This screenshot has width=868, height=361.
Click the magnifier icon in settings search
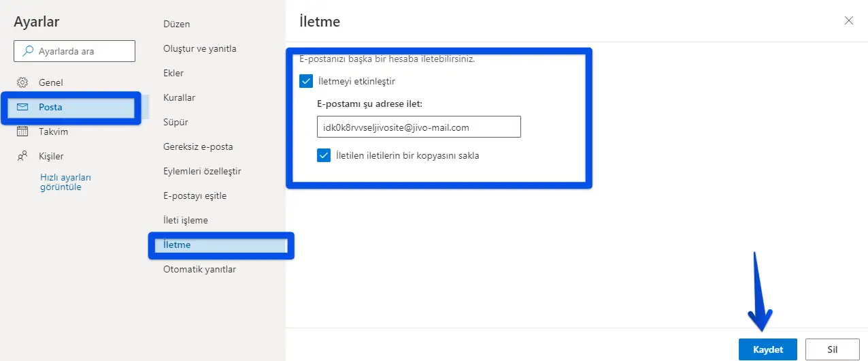[28, 51]
